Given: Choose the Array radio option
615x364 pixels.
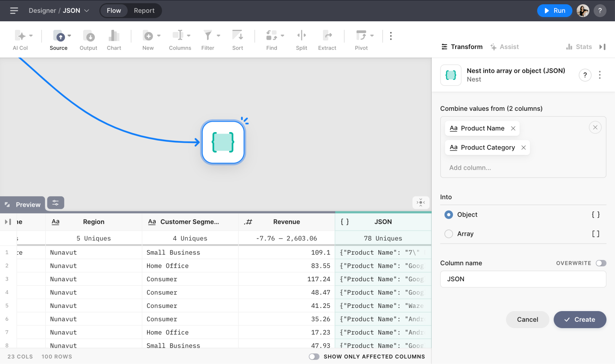Looking at the screenshot, I should pos(449,234).
